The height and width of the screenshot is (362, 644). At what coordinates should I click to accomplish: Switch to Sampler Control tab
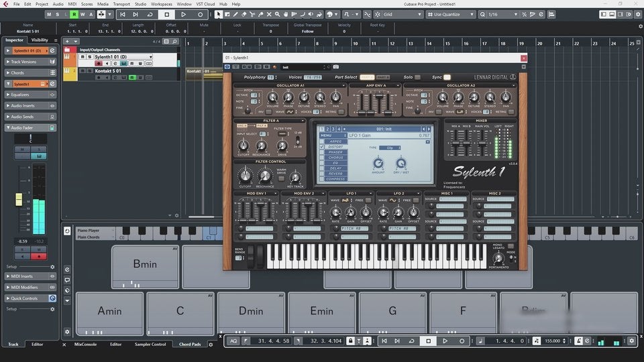[x=150, y=345]
